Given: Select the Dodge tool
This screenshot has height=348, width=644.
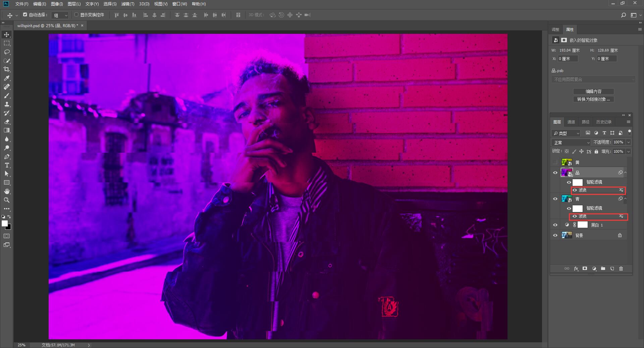Looking at the screenshot, I should 7,148.
